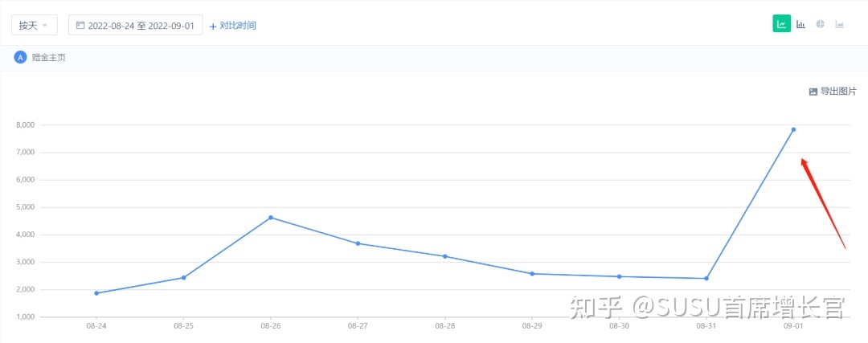Click the plus icon for compare time
This screenshot has width=868, height=343.
click(x=213, y=26)
